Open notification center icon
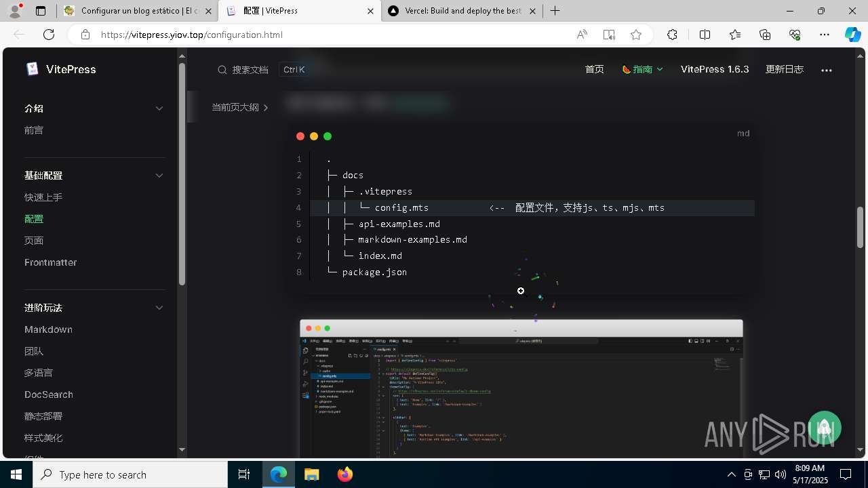This screenshot has width=868, height=488. pos(846,474)
